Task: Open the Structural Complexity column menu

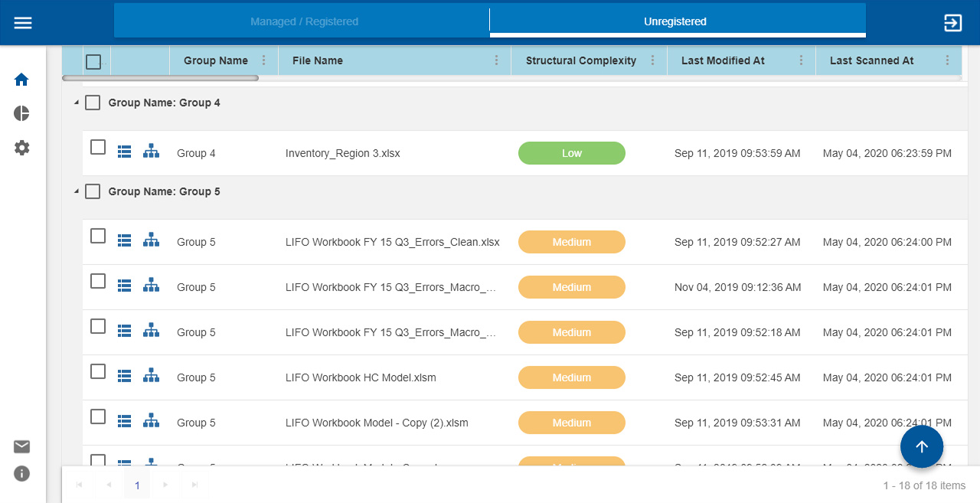Action: coord(652,60)
